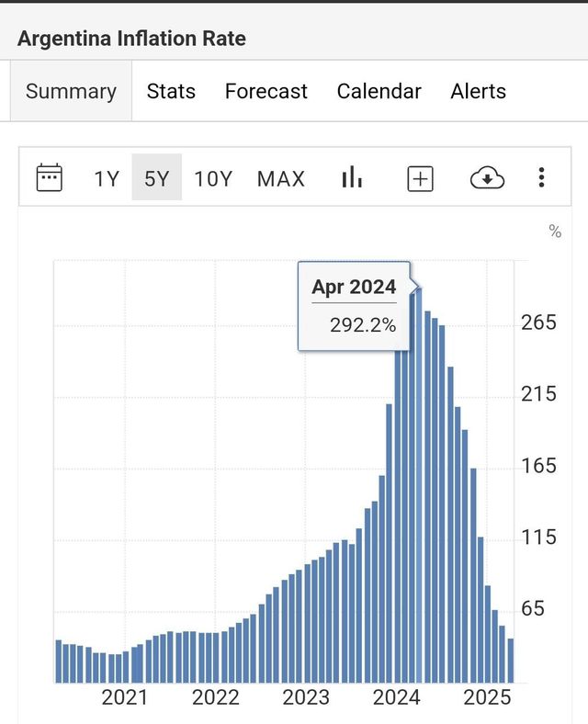Go to the Forecast tab
The height and width of the screenshot is (724, 588).
pos(266,92)
